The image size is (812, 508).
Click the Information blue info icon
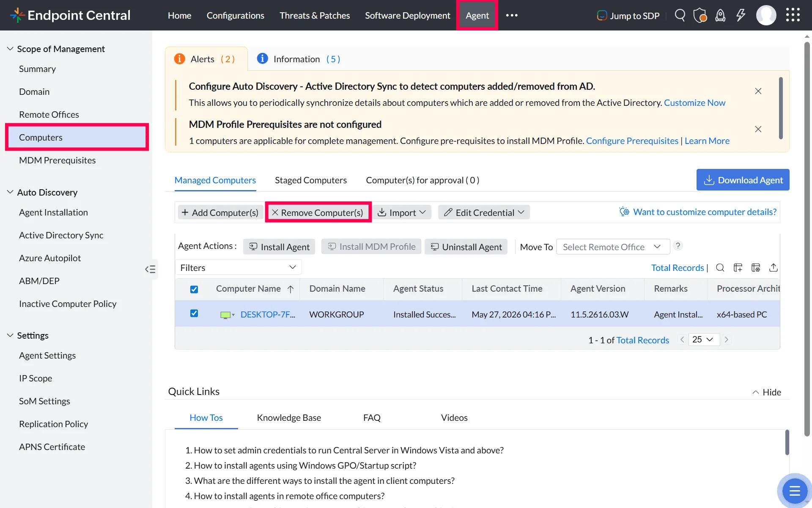(x=263, y=58)
